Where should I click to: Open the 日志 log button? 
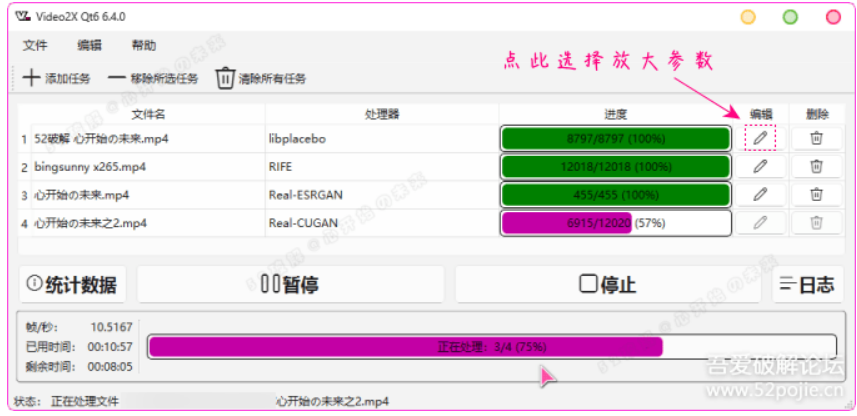[807, 284]
